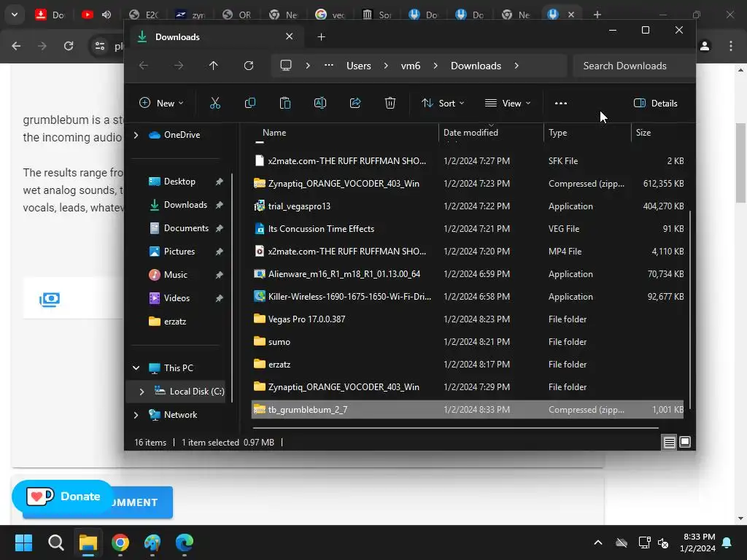
Task: Open a new Chrome tab
Action: pyautogui.click(x=597, y=15)
